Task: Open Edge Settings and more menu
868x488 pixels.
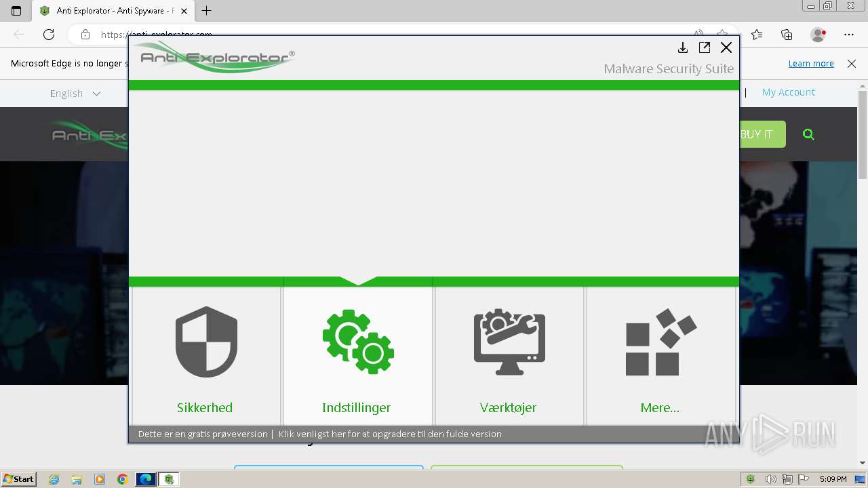Action: click(849, 35)
